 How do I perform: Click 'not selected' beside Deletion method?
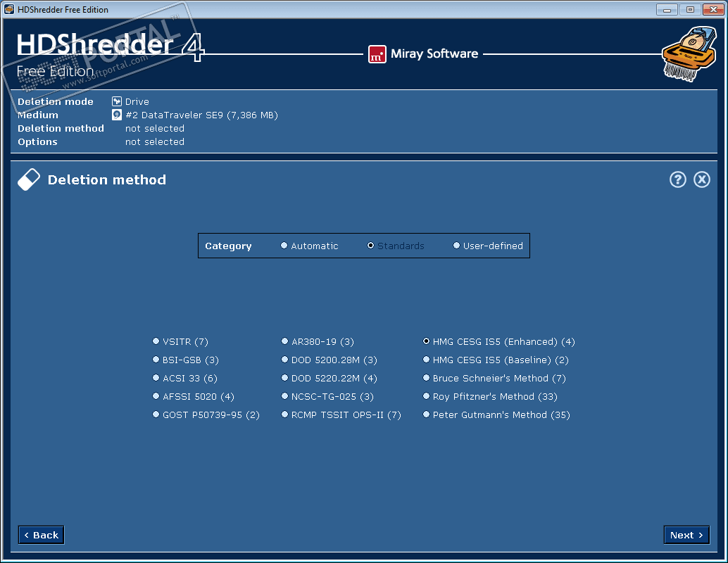(155, 129)
